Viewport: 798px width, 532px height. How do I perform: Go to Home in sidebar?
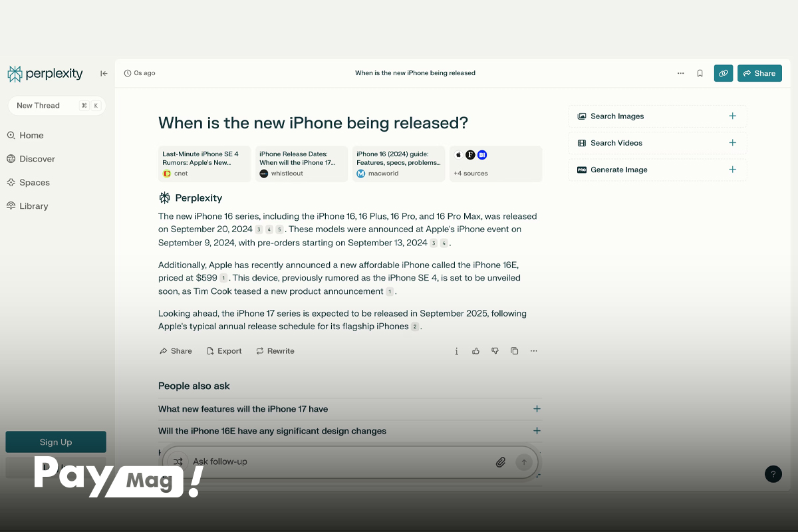coord(25,135)
